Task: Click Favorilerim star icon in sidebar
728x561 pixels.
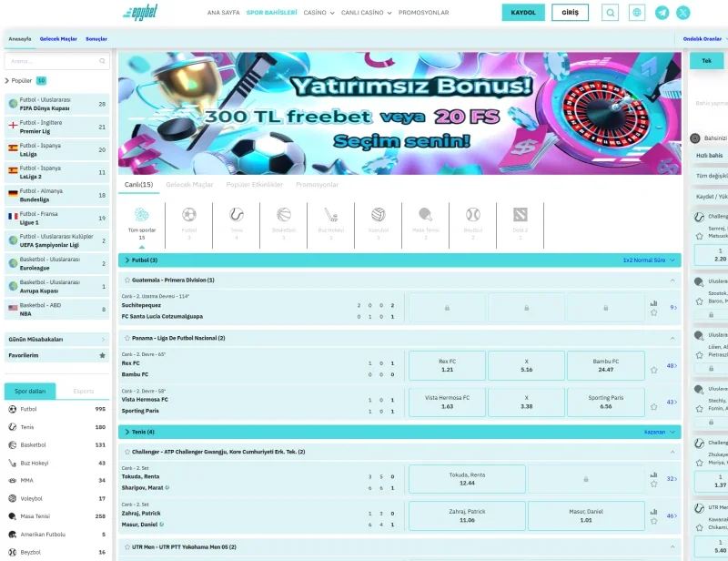Action: [102, 355]
